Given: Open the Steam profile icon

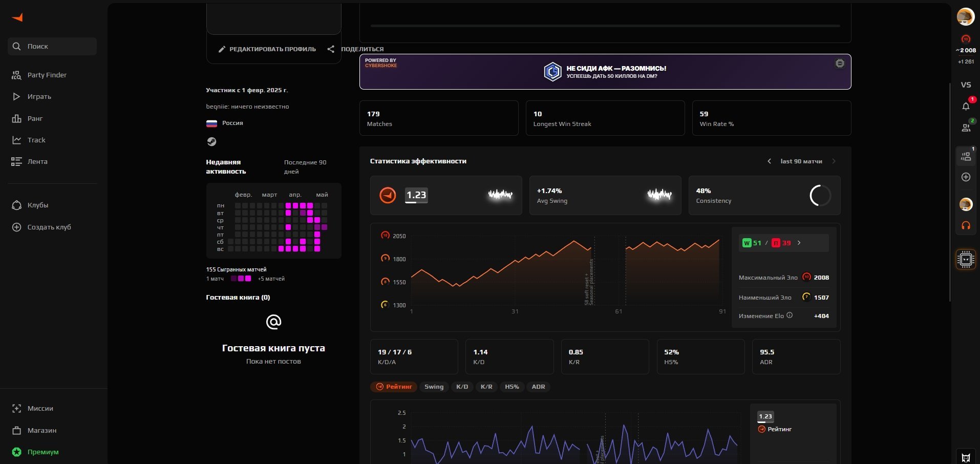Looking at the screenshot, I should 211,141.
